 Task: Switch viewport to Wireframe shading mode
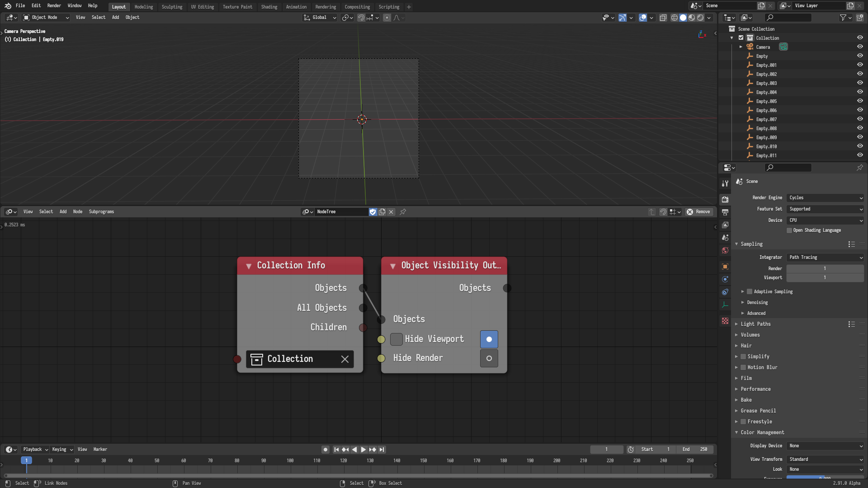click(x=674, y=18)
